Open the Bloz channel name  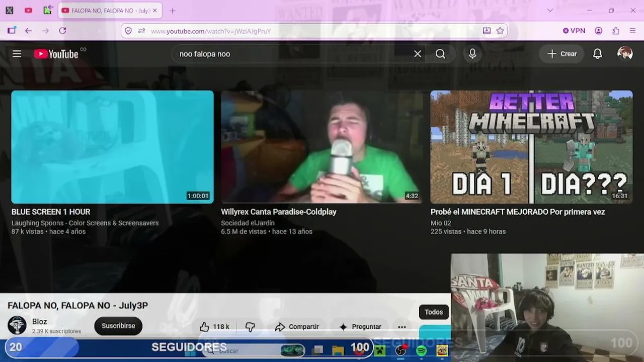40,322
